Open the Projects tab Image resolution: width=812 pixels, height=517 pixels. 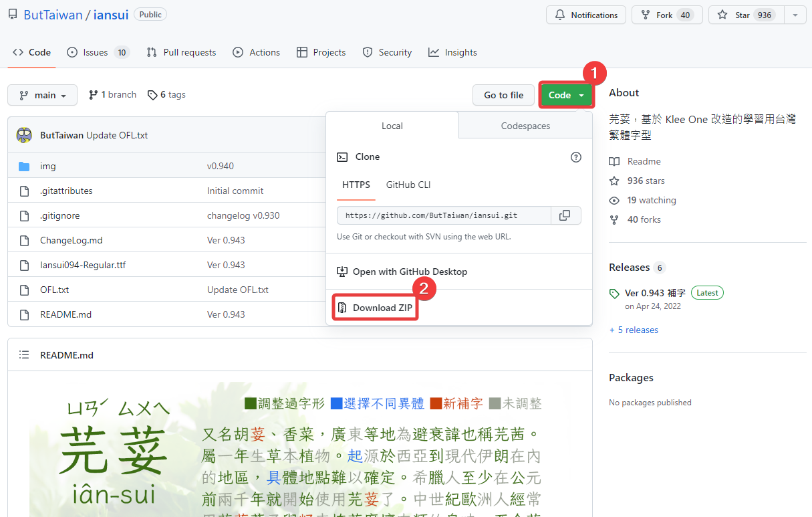tap(321, 52)
